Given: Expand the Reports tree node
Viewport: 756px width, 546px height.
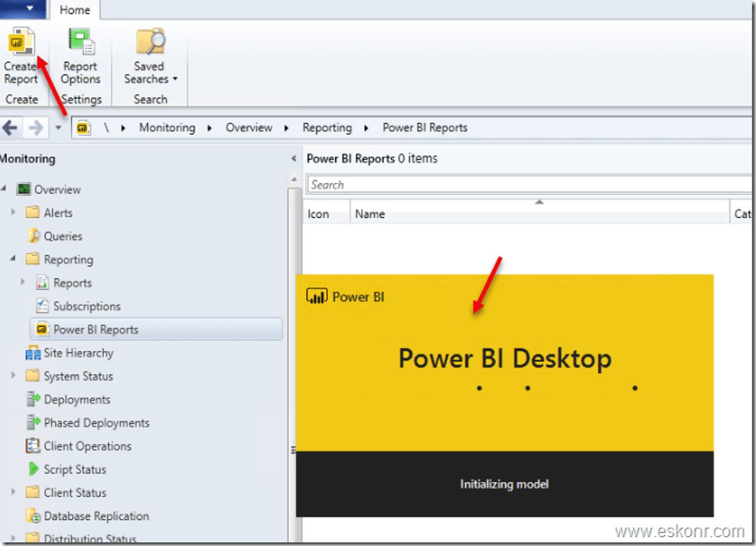Looking at the screenshot, I should (x=24, y=282).
